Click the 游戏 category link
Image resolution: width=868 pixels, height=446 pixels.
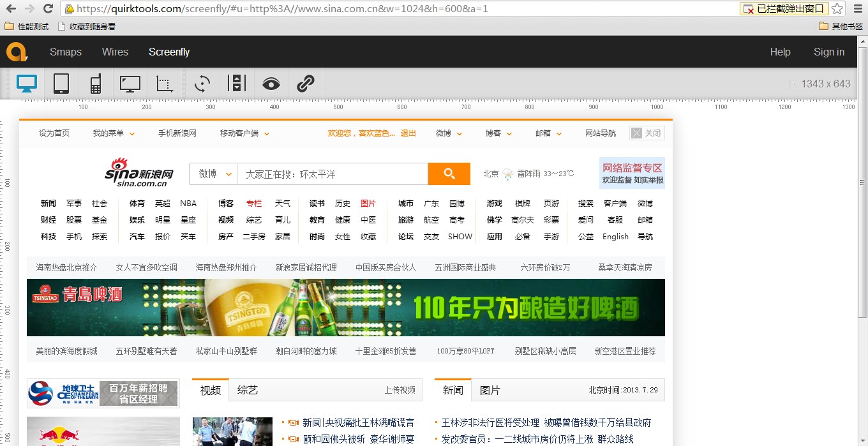pyautogui.click(x=495, y=204)
